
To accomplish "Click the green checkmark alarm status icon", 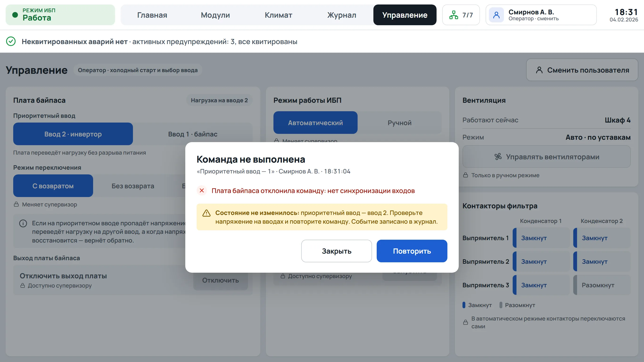I will 11,41.
